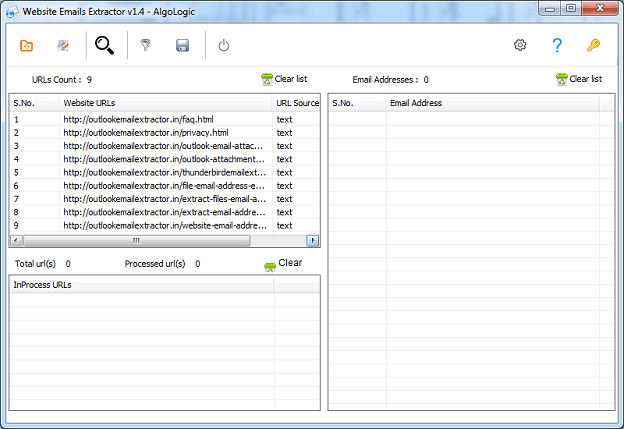This screenshot has height=429, width=624.
Task: Open settings with the gear icon
Action: click(x=520, y=45)
